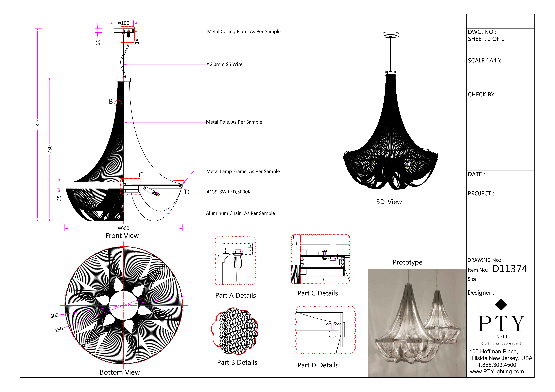Click the CHECK BY field in title block
555x392 pixels.
click(x=482, y=94)
